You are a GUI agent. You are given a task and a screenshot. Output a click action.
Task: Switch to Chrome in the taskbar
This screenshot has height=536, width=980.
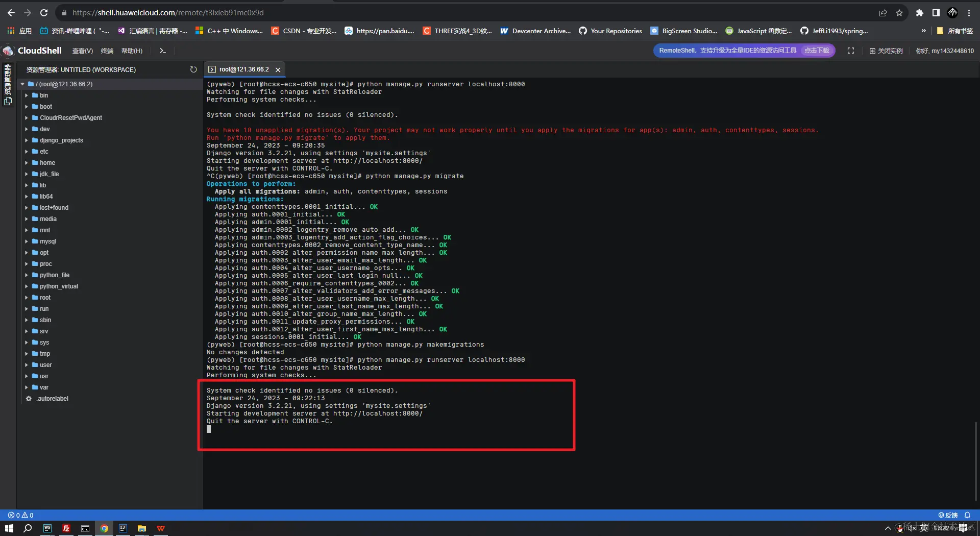[x=104, y=528]
